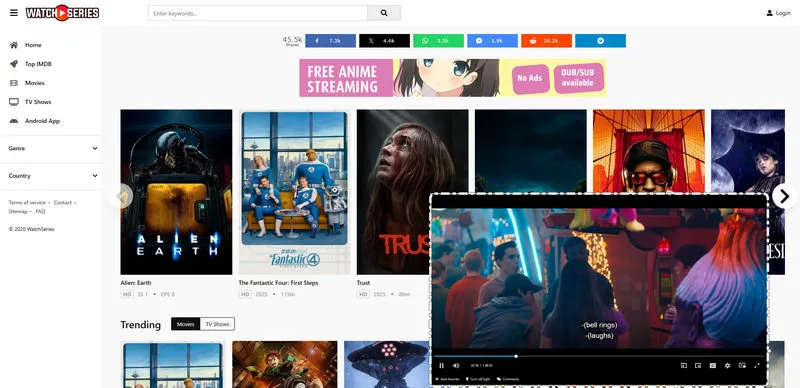
Task: Share via Telegram button
Action: 601,41
